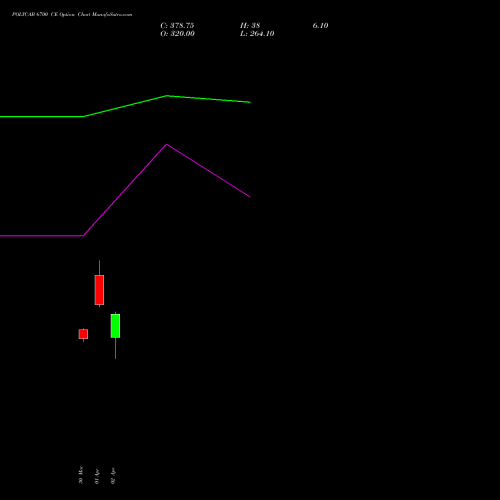This screenshot has height=500, width=500.
Task: Click the small red candle for 30 Mar
Action: tap(83, 334)
